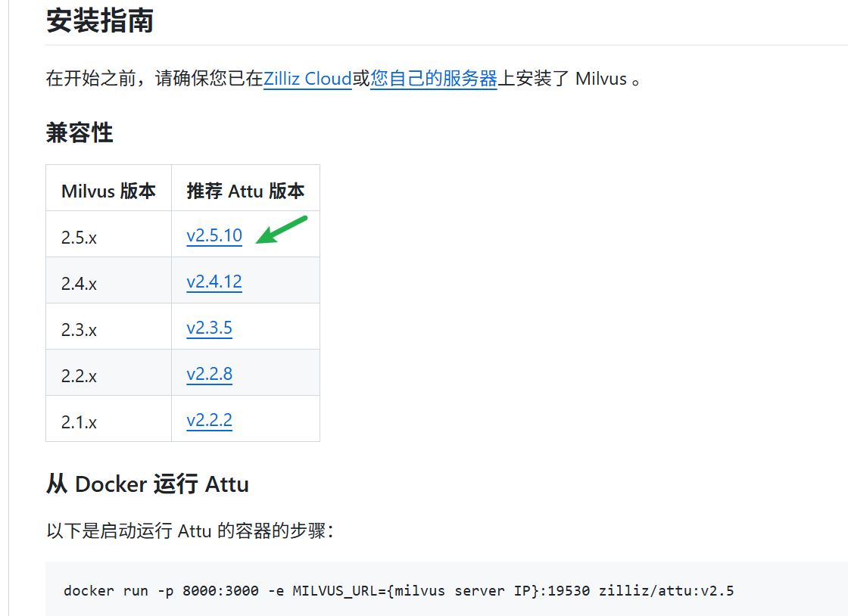Screen dimensions: 848x616
Task: Open the v2.2.8 release notes link
Action: (209, 374)
